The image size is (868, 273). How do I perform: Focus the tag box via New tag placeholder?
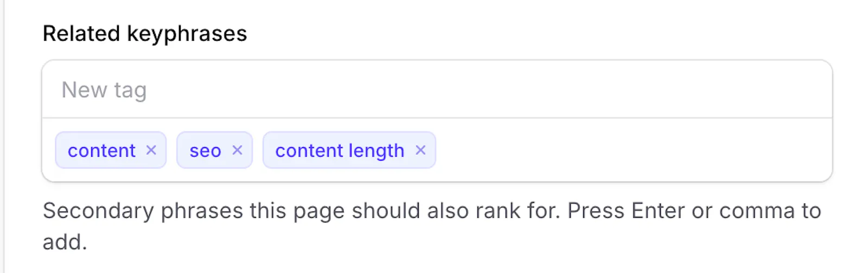104,90
